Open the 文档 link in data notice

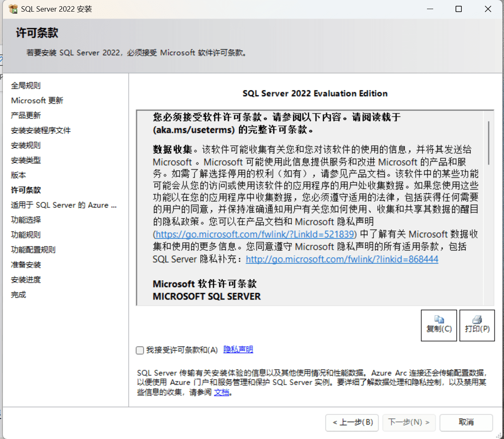pos(222,392)
